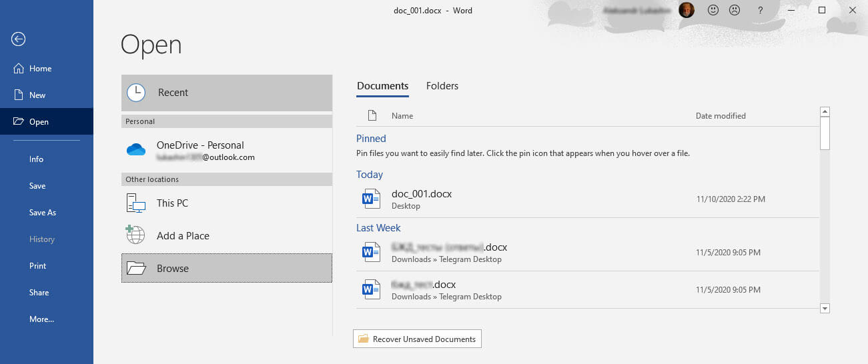Click the user profile picture
Image resolution: width=868 pixels, height=364 pixels.
[687, 10]
